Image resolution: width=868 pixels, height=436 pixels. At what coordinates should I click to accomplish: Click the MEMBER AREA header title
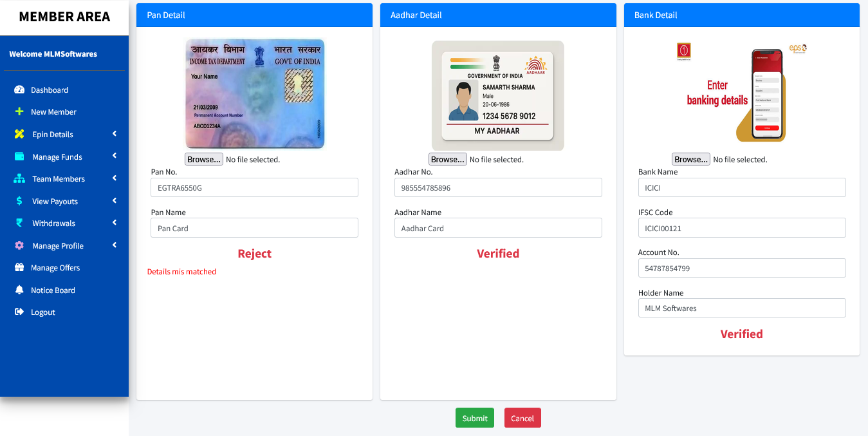point(64,17)
